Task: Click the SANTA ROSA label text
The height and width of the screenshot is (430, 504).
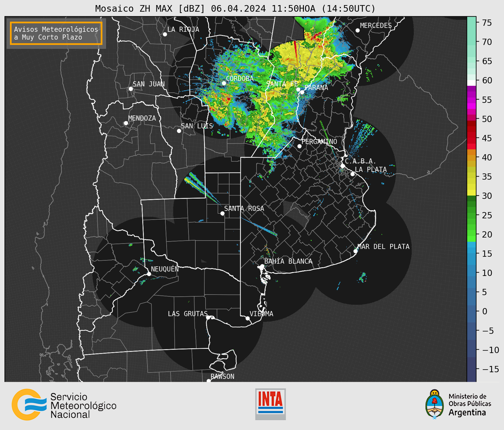Action: tap(244, 208)
